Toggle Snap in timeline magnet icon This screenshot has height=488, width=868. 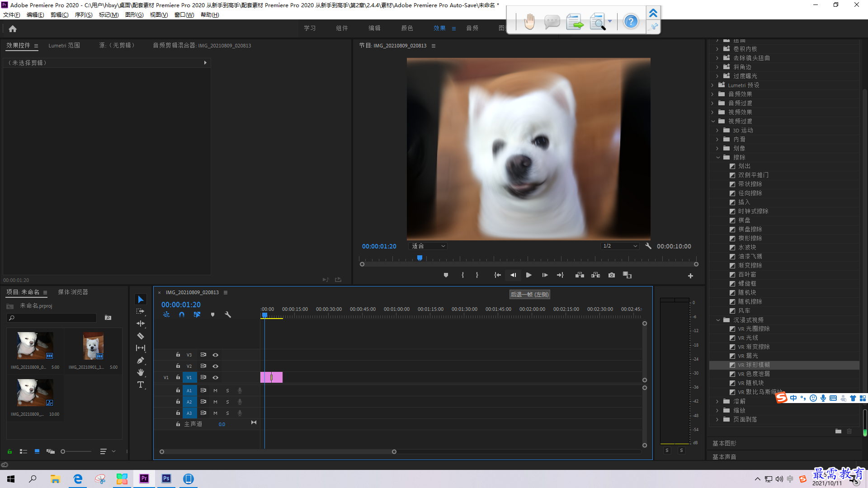182,314
